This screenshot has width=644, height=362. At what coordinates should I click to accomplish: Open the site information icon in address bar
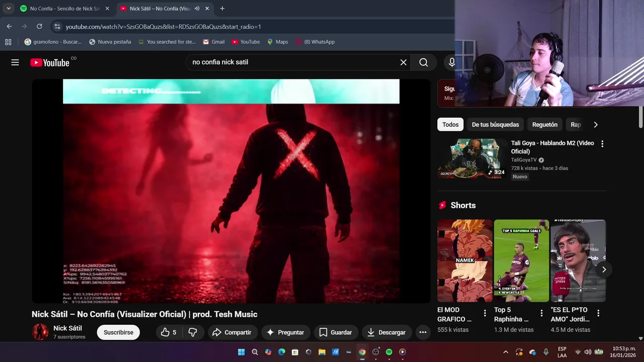[x=57, y=27]
